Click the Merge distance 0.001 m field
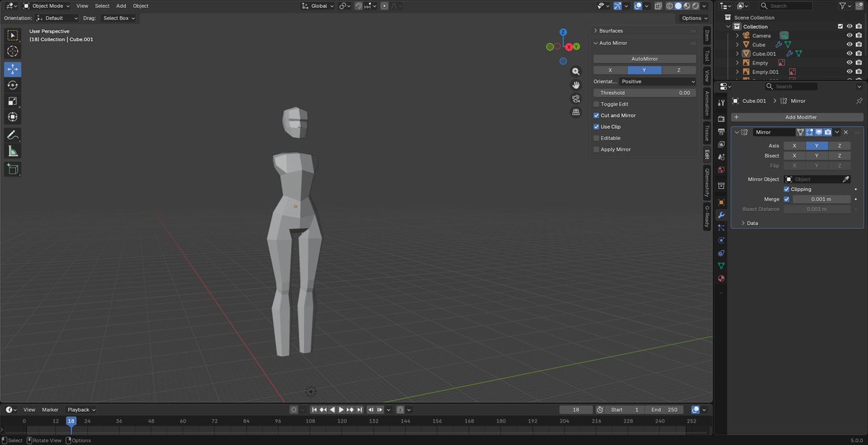The height and width of the screenshot is (445, 868). click(822, 199)
